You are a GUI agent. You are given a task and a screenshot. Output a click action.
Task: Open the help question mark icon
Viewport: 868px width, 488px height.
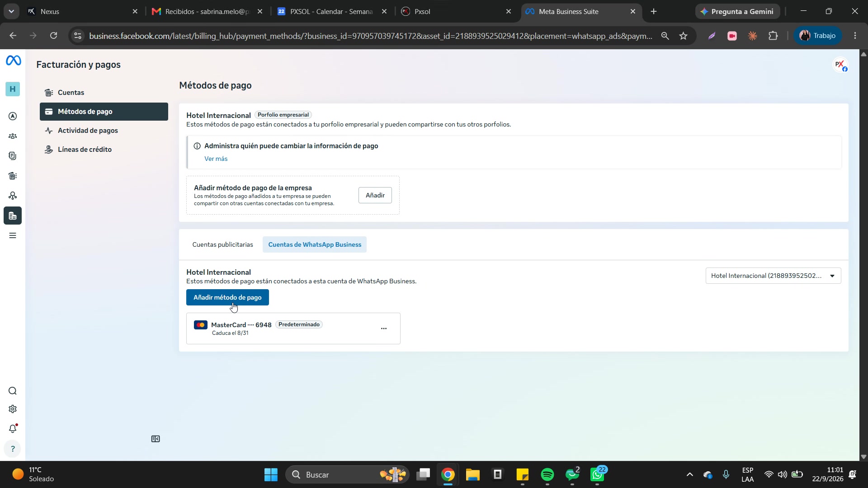(13, 449)
